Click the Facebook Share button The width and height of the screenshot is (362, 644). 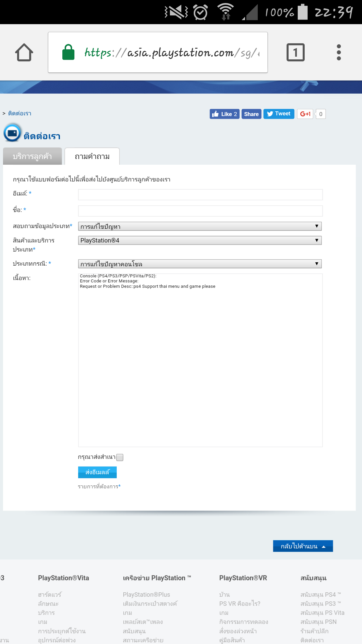[x=251, y=114]
